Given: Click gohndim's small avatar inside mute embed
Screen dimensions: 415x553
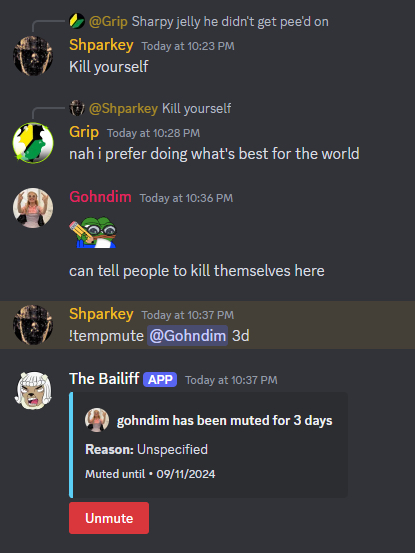Looking at the screenshot, I should click(x=97, y=420).
